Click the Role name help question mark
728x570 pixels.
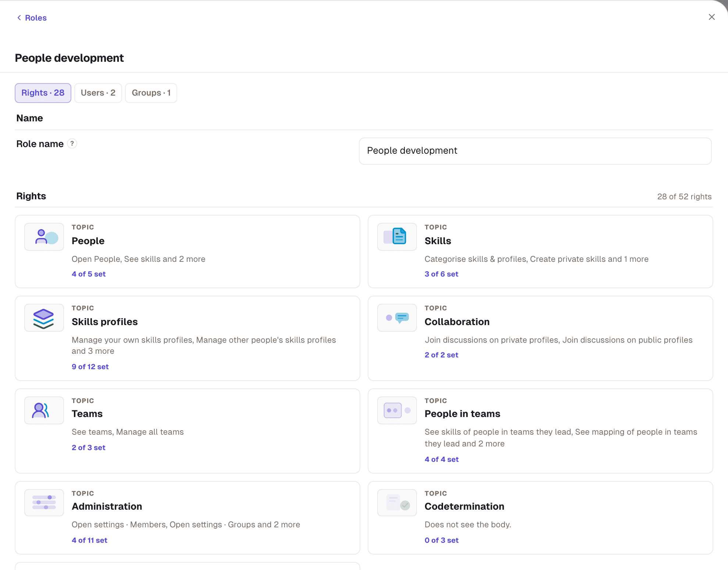[x=72, y=143]
